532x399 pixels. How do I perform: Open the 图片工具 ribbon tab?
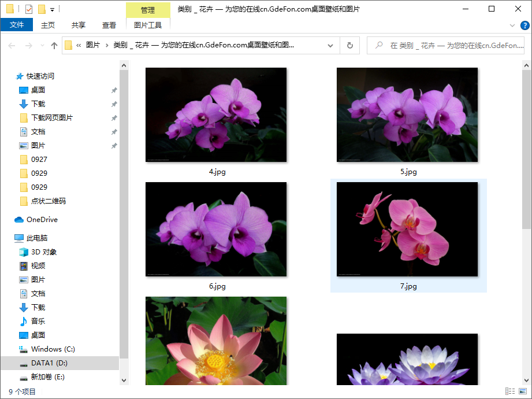(148, 25)
